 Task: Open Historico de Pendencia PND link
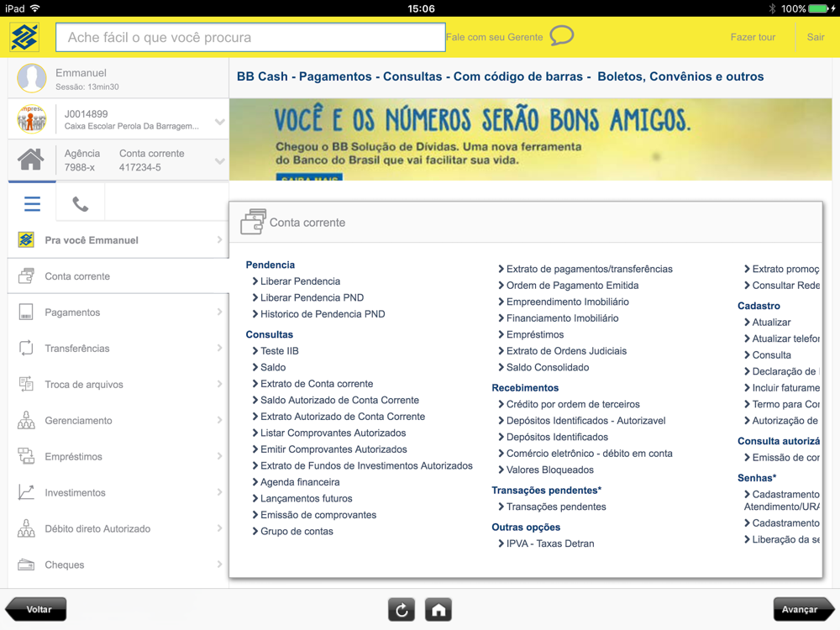pyautogui.click(x=323, y=314)
